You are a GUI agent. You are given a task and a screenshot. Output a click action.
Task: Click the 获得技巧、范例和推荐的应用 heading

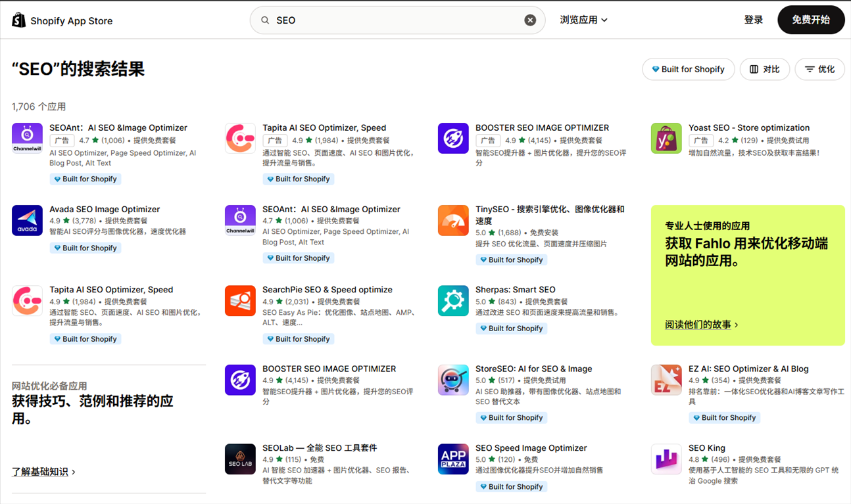pos(93,409)
